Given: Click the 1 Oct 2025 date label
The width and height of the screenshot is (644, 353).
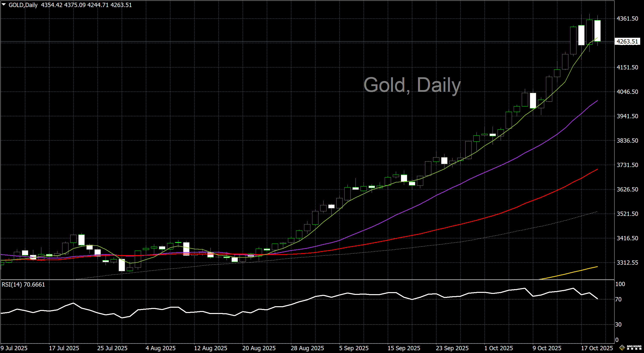Looking at the screenshot, I should point(498,348).
